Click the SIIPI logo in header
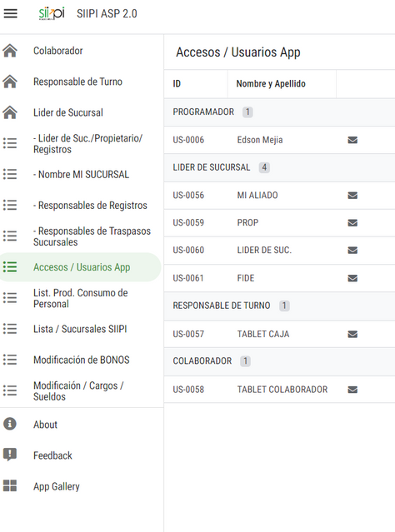This screenshot has height=532, width=395. (52, 13)
